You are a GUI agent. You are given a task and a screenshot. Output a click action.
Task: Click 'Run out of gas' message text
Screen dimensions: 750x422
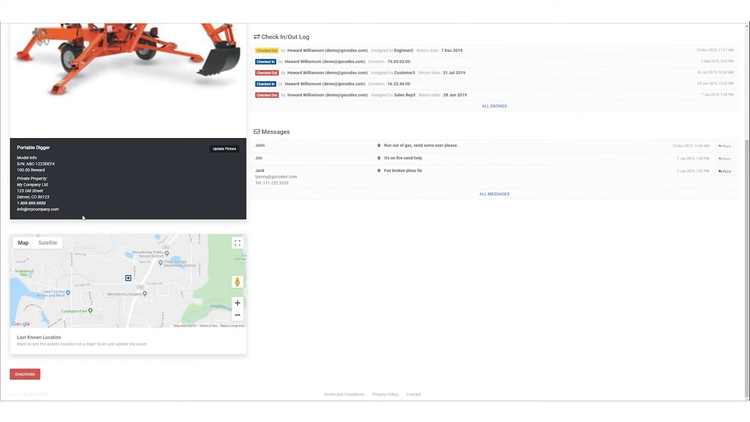421,145
